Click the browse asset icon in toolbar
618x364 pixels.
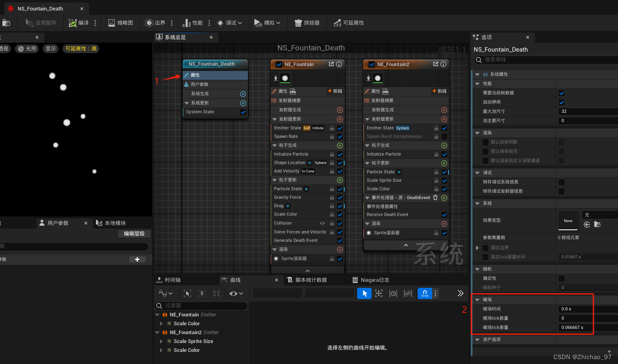6,23
